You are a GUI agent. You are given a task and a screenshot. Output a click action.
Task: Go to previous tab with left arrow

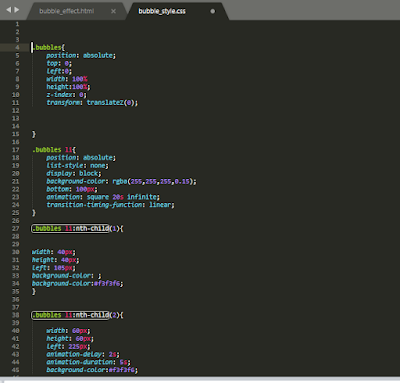pos(9,10)
